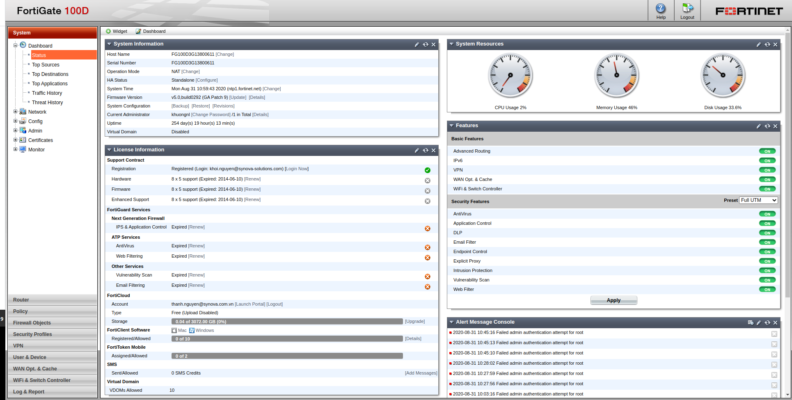Toggle the Advanced Routing feature switch
The width and height of the screenshot is (792, 400).
coord(767,150)
